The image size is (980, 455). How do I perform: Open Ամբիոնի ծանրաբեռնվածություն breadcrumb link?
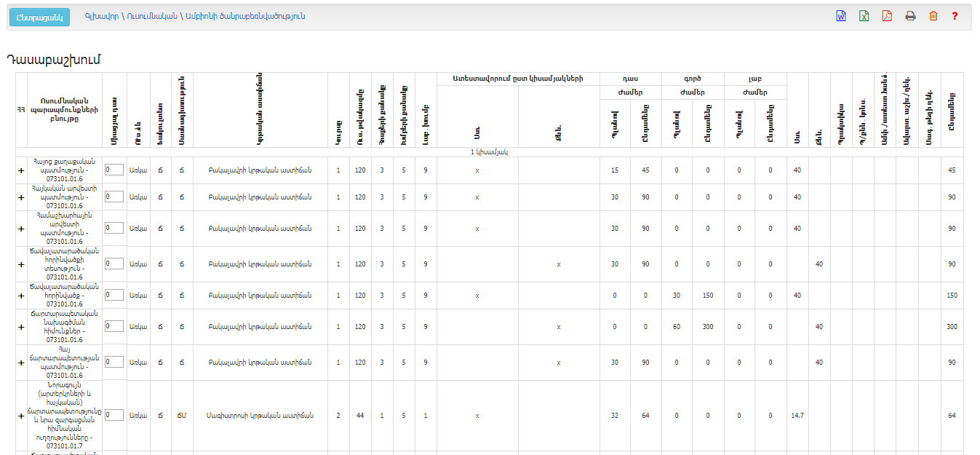(245, 16)
